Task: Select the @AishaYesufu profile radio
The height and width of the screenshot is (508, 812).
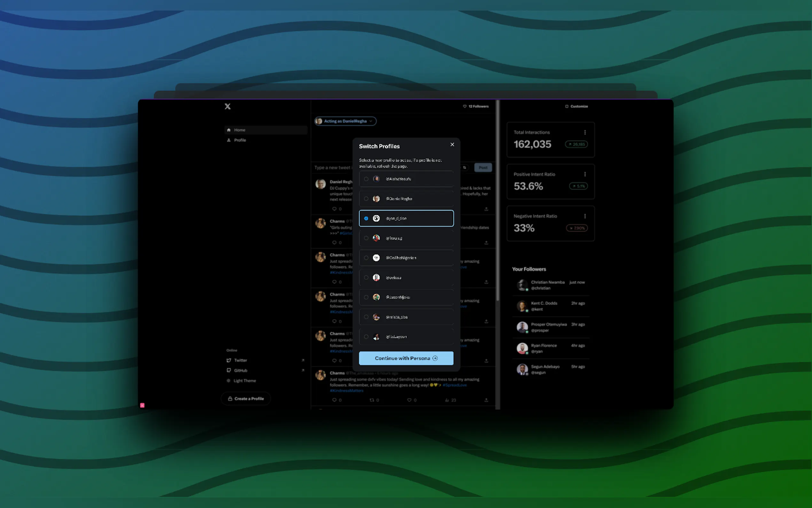Action: pos(366,179)
